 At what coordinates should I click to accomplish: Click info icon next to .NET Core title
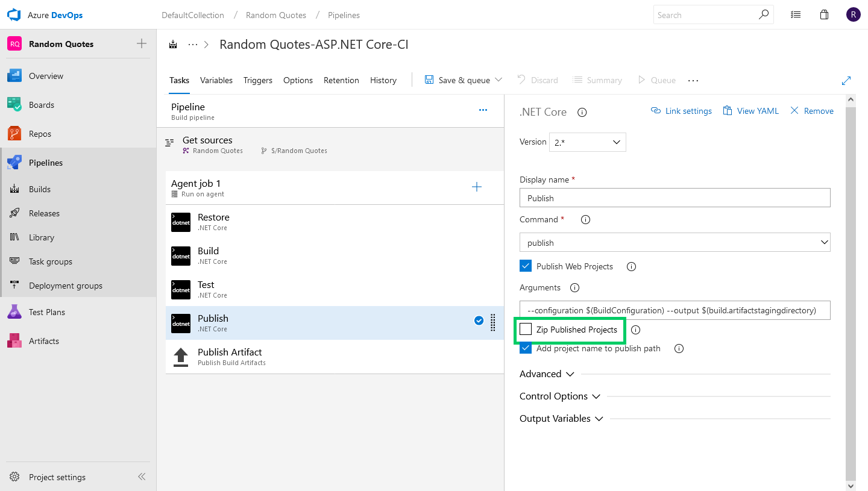582,112
